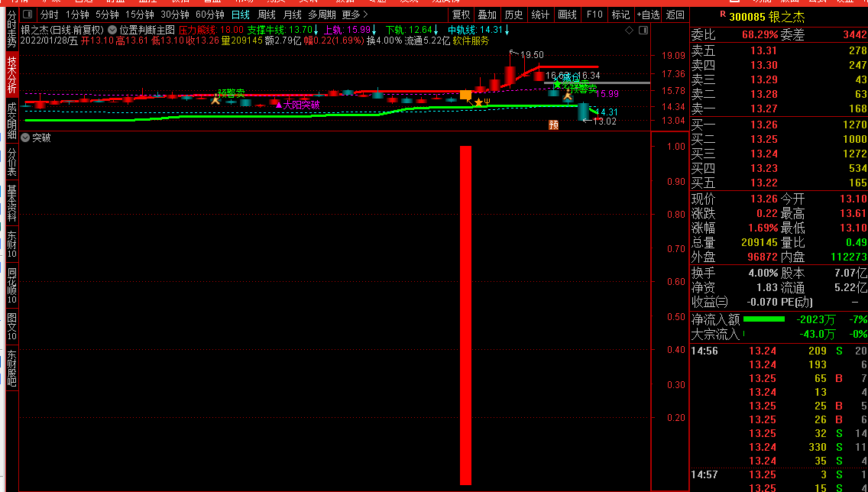This screenshot has width=868, height=492.
Task: Collapse the 突破 indicator chevron
Action: (25, 138)
